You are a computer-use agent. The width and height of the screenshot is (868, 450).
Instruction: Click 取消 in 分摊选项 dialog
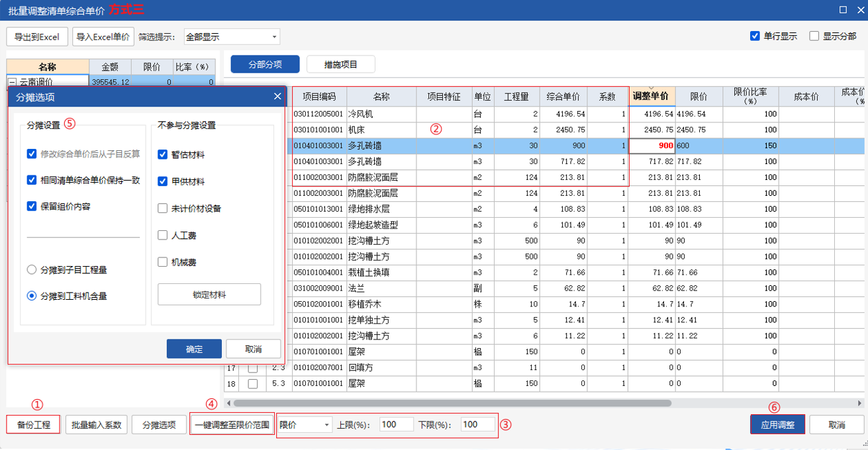pos(253,349)
